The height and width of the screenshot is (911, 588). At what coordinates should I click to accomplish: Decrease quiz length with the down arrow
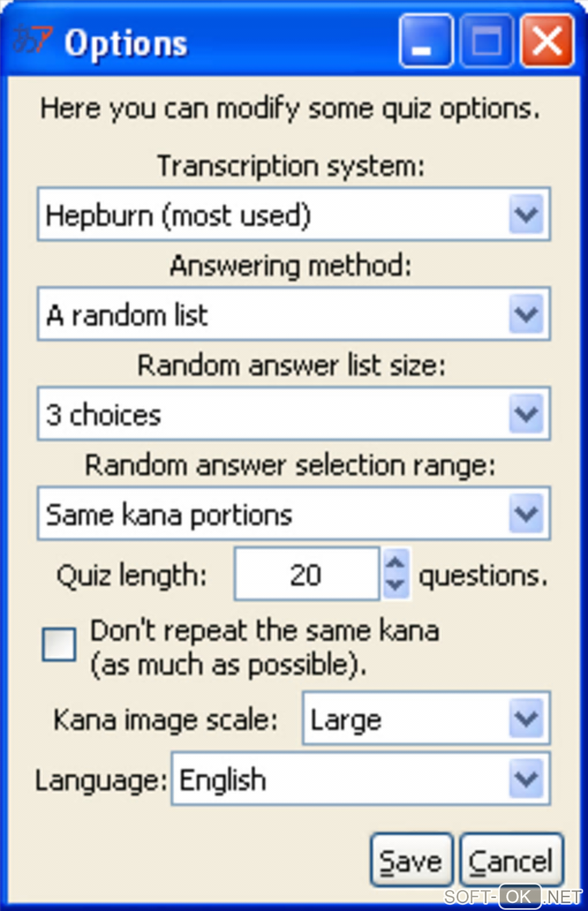click(395, 586)
